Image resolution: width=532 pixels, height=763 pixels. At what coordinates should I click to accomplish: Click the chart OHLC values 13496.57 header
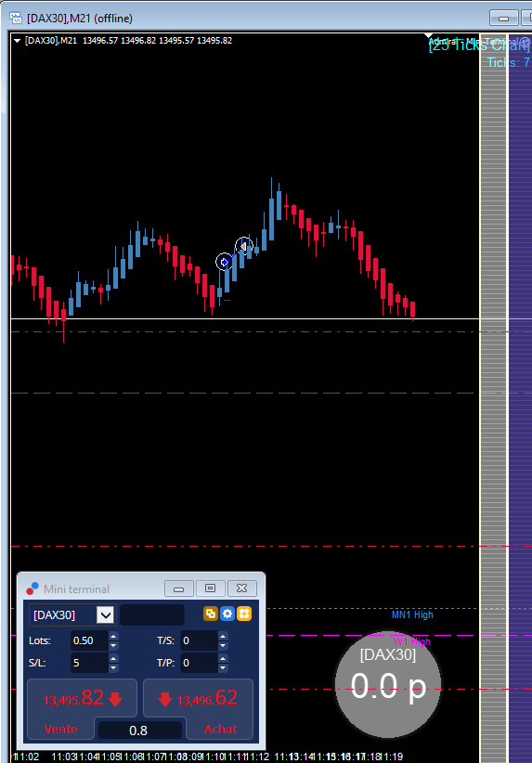pyautogui.click(x=157, y=41)
